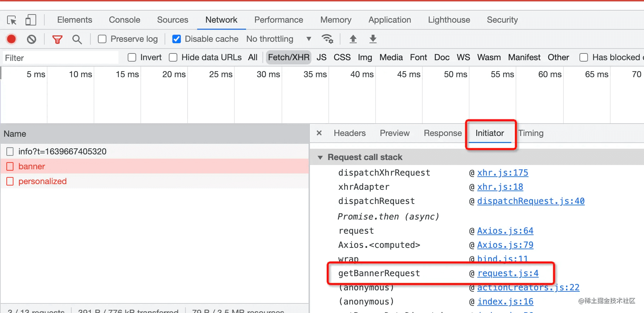644x313 pixels.
Task: Export HAR file with download arrow
Action: tap(373, 39)
